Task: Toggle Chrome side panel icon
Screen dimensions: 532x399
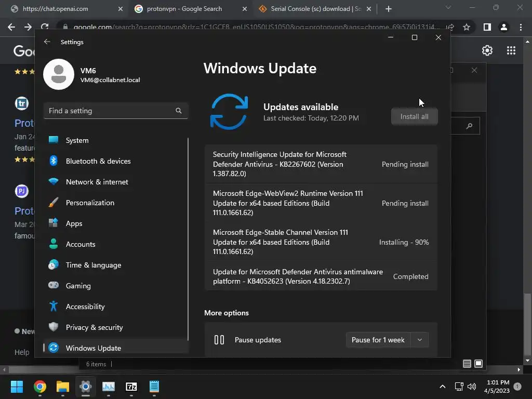Action: pos(487,27)
